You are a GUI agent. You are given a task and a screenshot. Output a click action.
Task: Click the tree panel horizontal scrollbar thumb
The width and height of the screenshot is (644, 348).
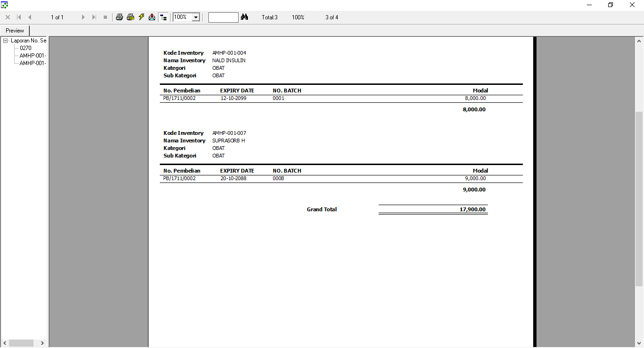coord(21,343)
